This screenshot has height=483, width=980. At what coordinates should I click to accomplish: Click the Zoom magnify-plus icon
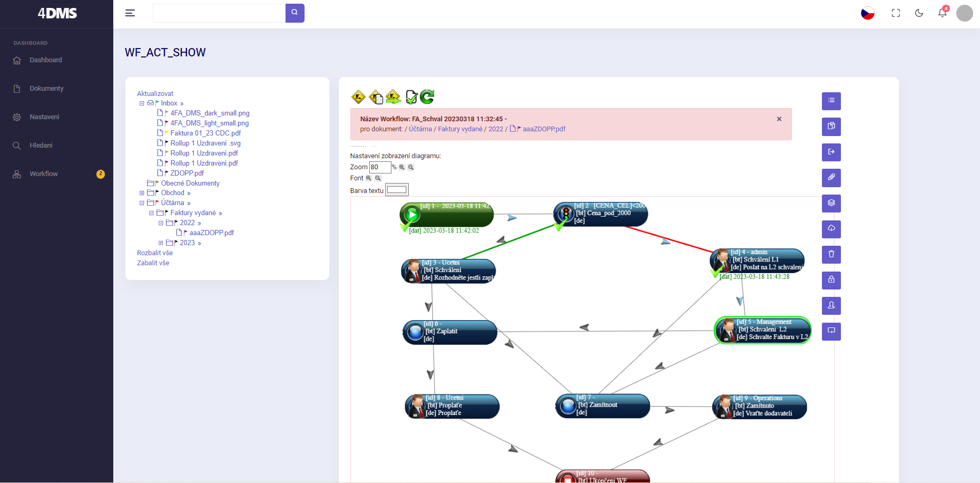[x=402, y=167]
